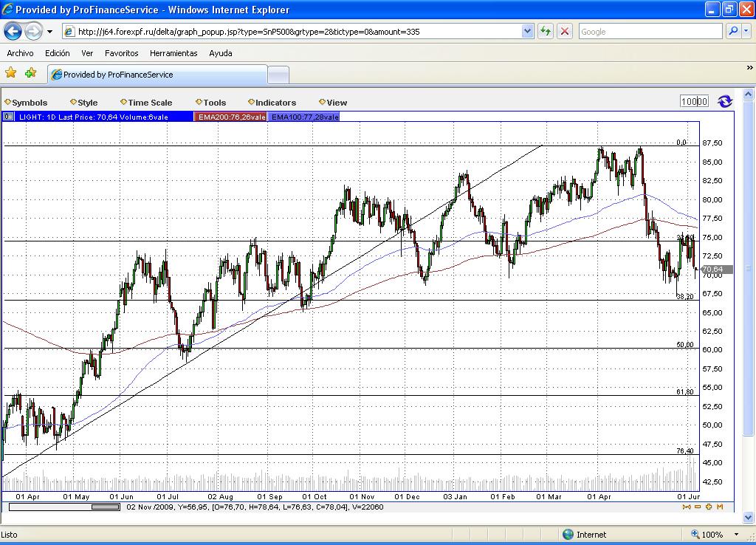
Task: Open recent pages dropdown next to Forward button
Action: (x=49, y=32)
